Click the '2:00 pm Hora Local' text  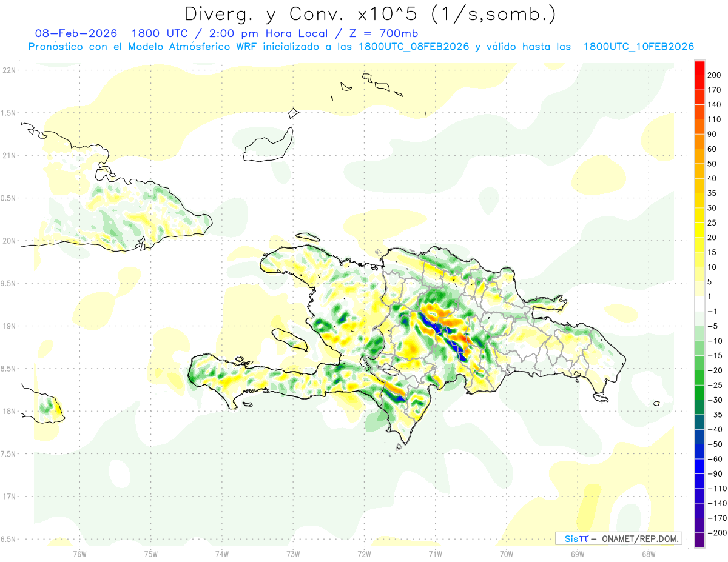(x=264, y=33)
